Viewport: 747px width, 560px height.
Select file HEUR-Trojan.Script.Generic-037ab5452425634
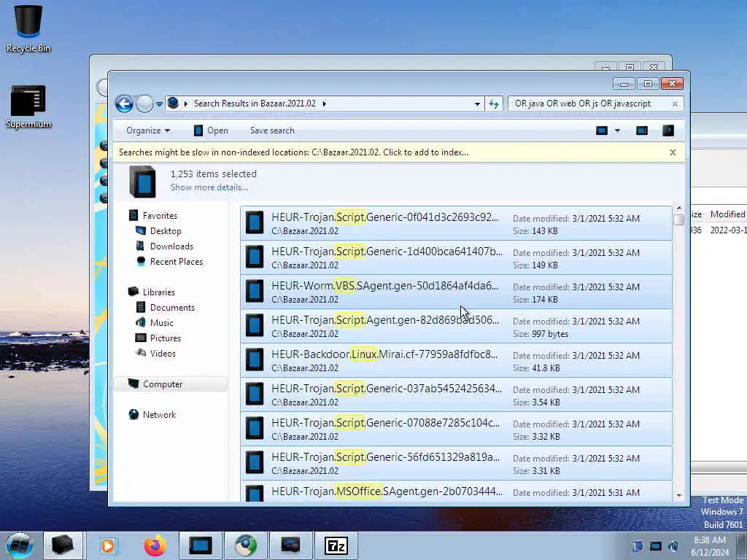456,394
